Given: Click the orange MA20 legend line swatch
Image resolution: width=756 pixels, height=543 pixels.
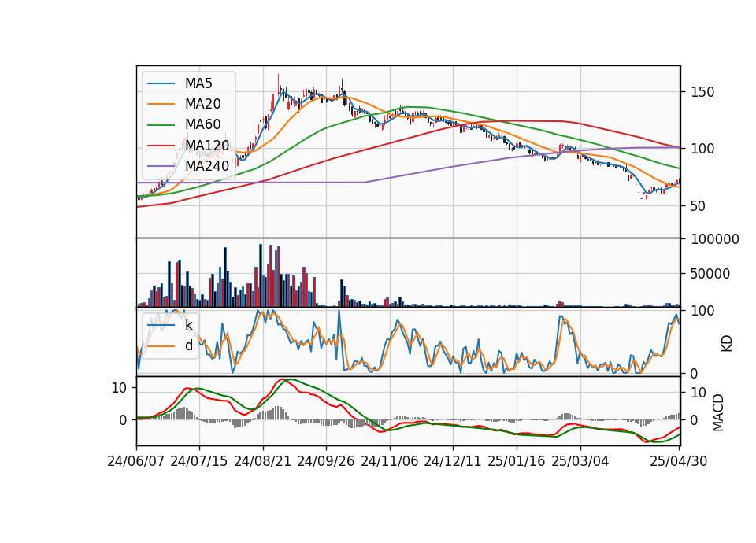Looking at the screenshot, I should tap(161, 104).
